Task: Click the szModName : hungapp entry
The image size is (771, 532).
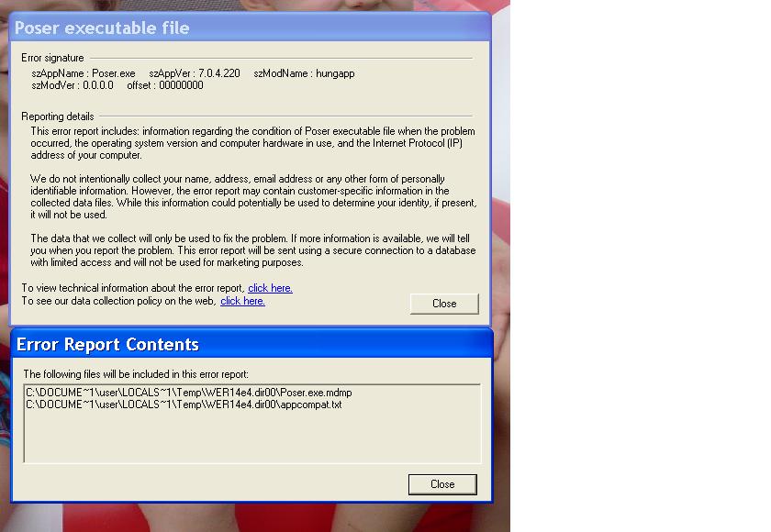Action: (304, 73)
